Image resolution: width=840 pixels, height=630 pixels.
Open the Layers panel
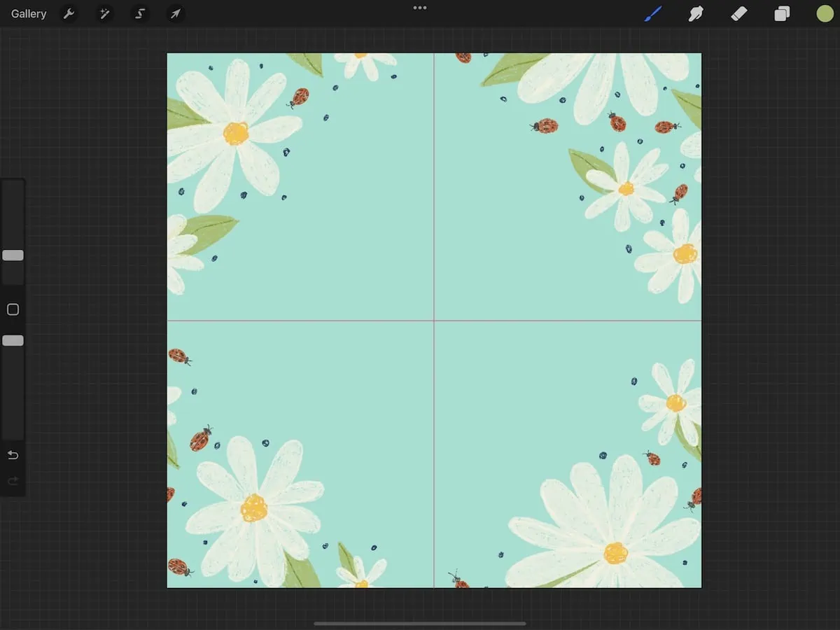click(x=782, y=14)
